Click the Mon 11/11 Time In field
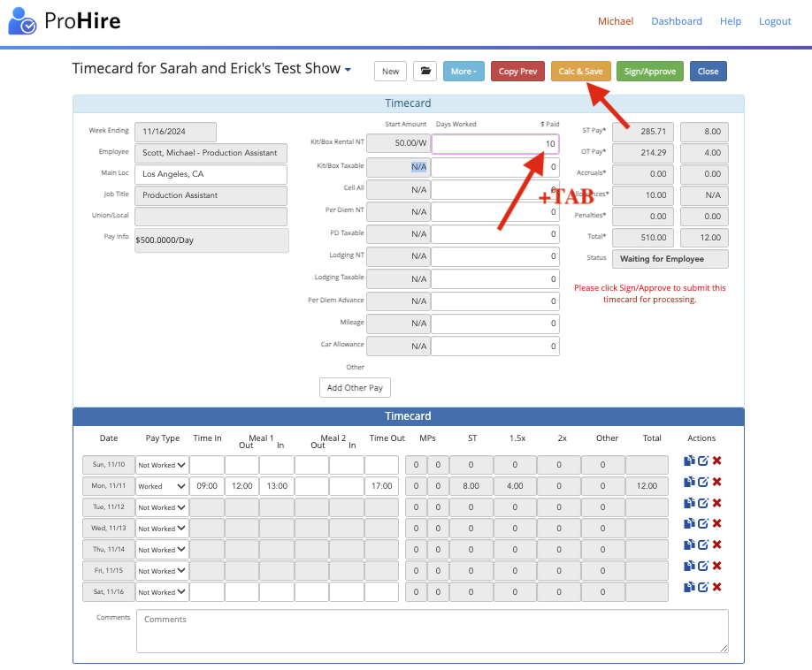 [x=207, y=486]
